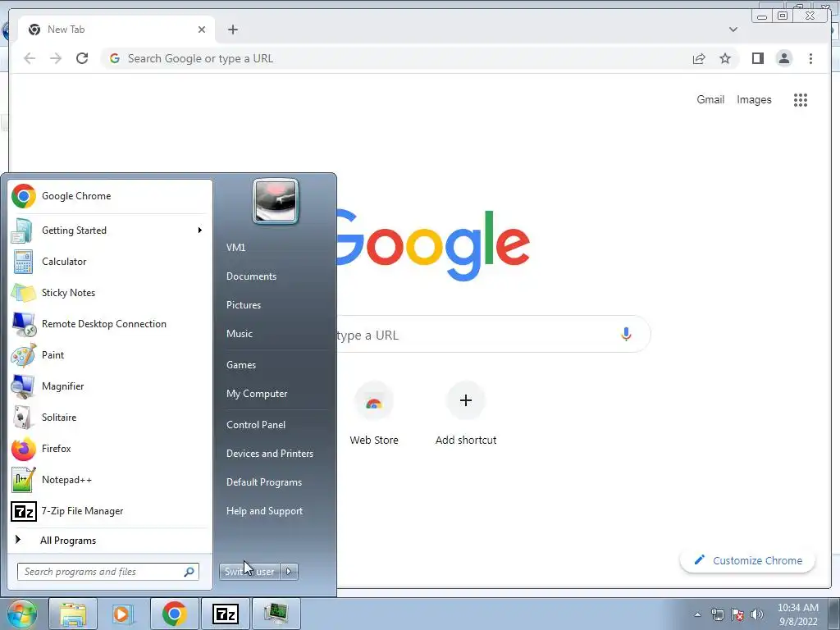Launch Notepad++ editor
Viewport: 840px width, 630px height.
tap(109, 479)
